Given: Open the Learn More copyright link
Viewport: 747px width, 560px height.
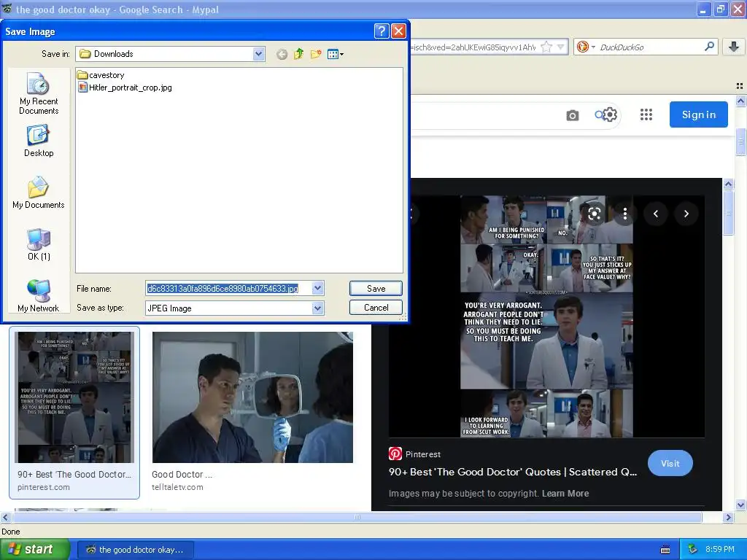Looking at the screenshot, I should point(565,494).
